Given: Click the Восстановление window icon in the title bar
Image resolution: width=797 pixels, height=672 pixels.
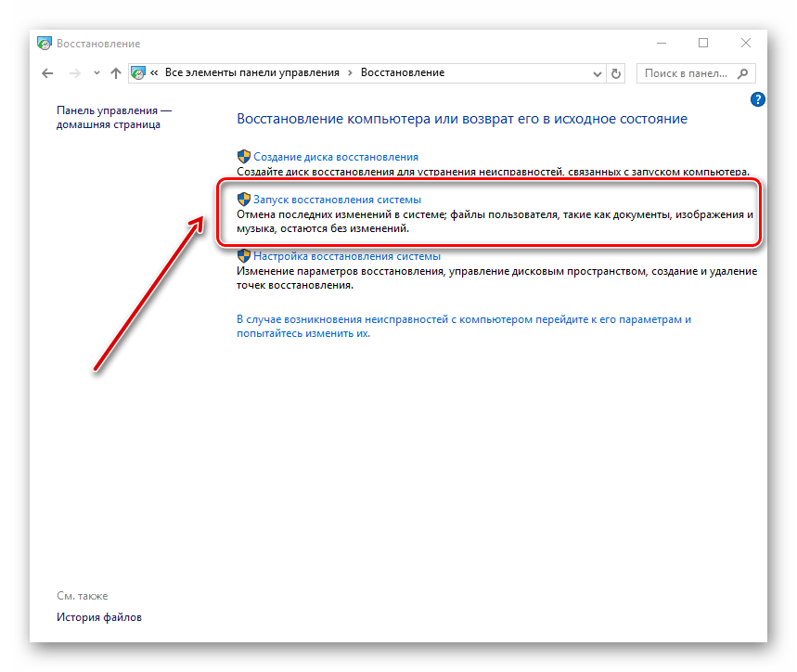Looking at the screenshot, I should 45,43.
